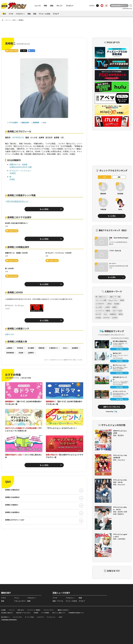Open the 月刊ザテレビジョン 9月号 cover
Viewport: 133px width, 644px height.
[103, 440]
